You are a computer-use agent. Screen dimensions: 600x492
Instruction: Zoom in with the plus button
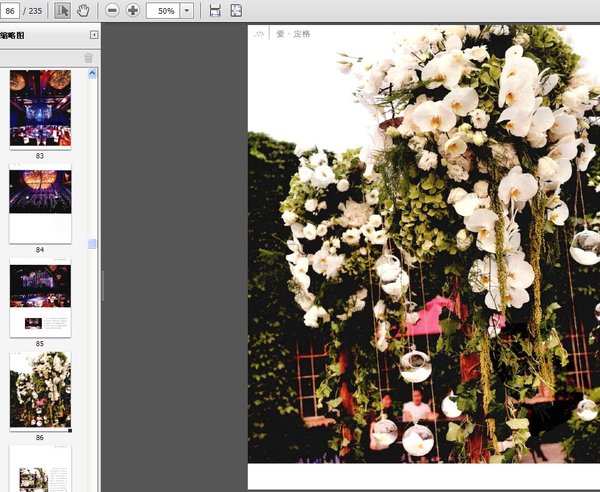pos(133,11)
